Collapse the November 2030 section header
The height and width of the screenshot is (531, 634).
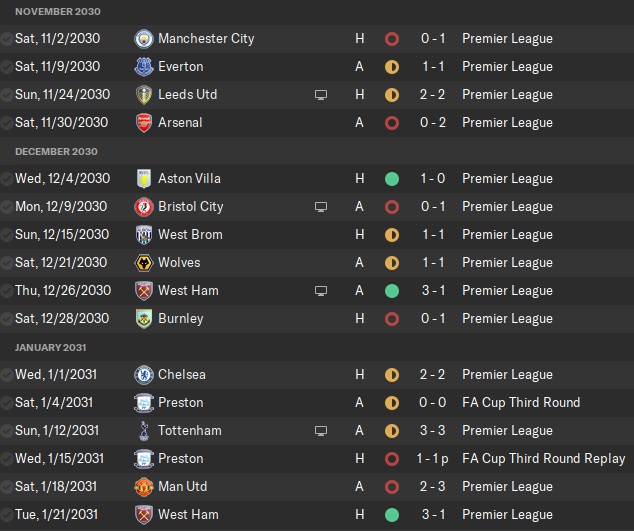point(57,11)
